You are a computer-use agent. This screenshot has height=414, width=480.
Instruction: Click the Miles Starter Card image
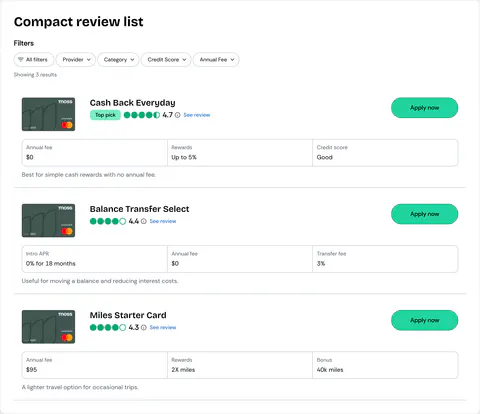coord(48,327)
